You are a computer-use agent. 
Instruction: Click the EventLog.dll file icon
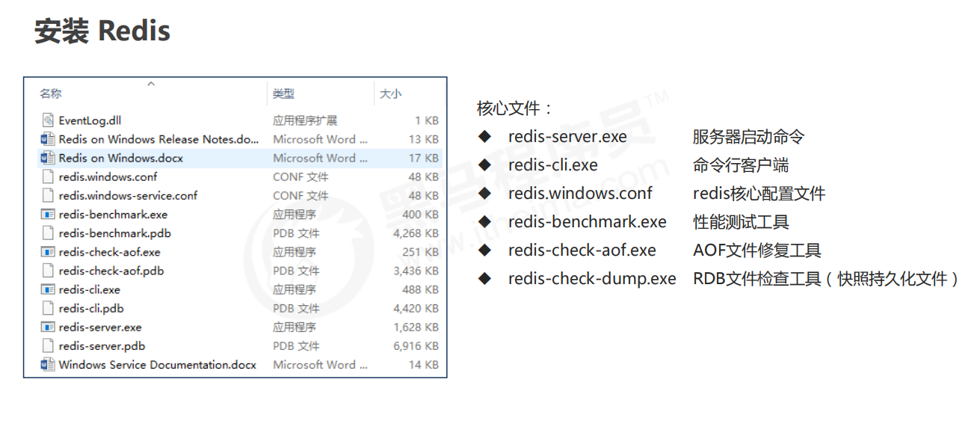point(48,120)
